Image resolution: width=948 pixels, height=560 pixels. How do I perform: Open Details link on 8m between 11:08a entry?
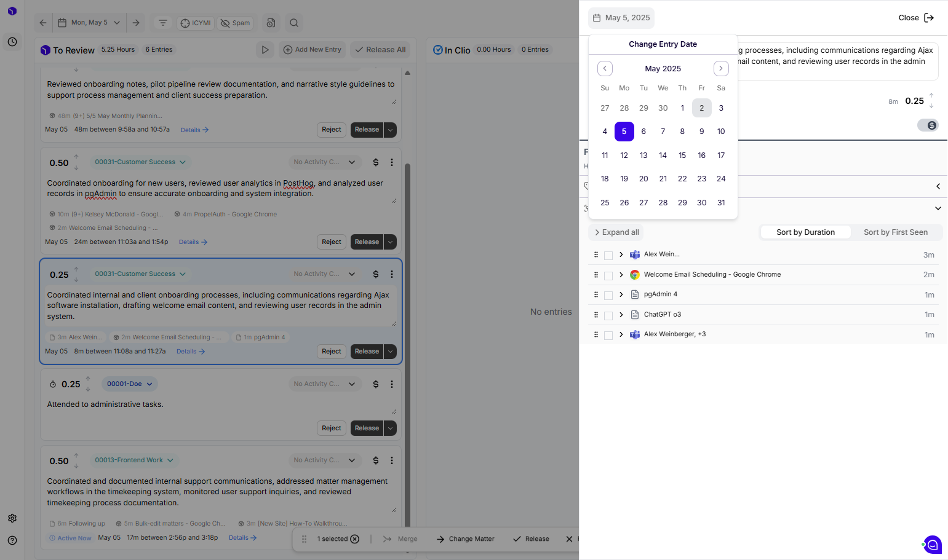pos(191,352)
